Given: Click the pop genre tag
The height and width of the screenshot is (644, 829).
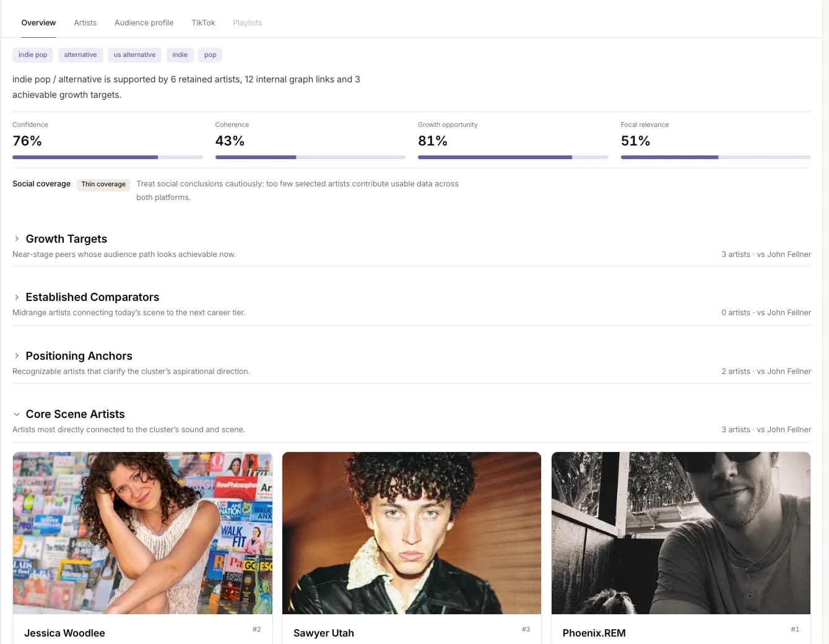Looking at the screenshot, I should (x=211, y=55).
